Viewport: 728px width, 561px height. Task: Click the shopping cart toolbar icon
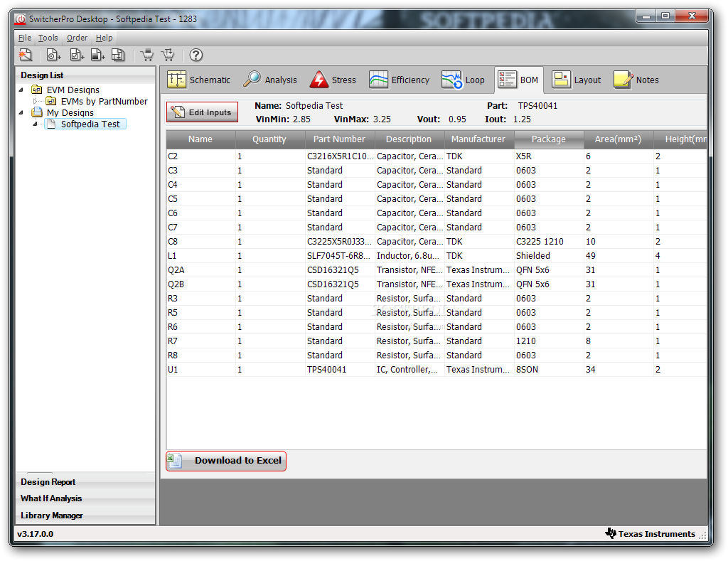pyautogui.click(x=147, y=55)
